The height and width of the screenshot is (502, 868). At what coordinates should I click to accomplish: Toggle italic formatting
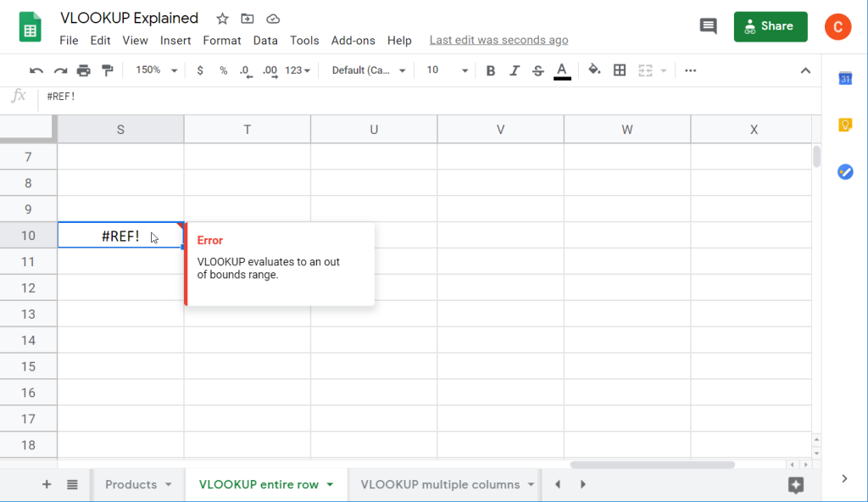coord(515,70)
